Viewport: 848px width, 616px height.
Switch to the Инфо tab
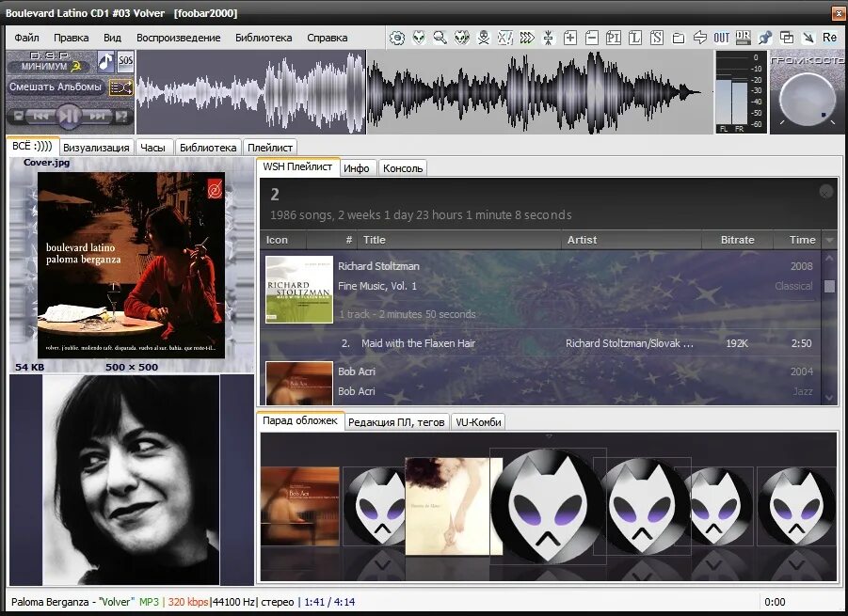pyautogui.click(x=357, y=168)
